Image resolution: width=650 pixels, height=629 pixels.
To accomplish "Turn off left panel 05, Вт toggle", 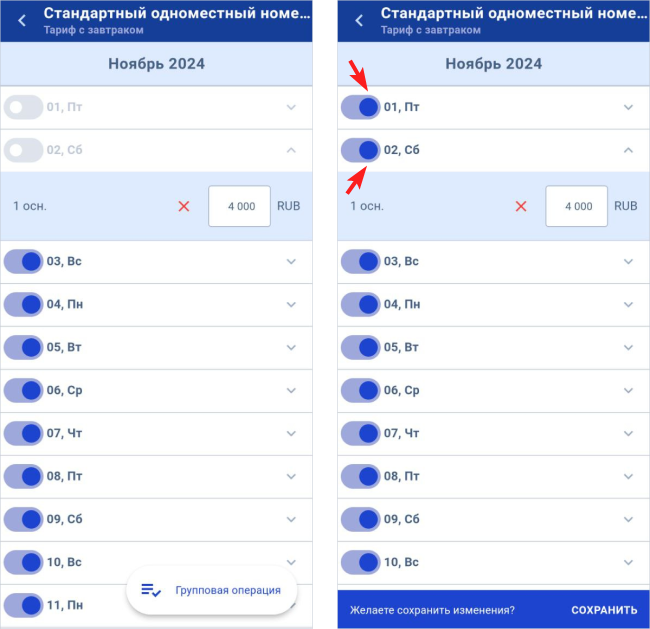I will click(x=23, y=347).
